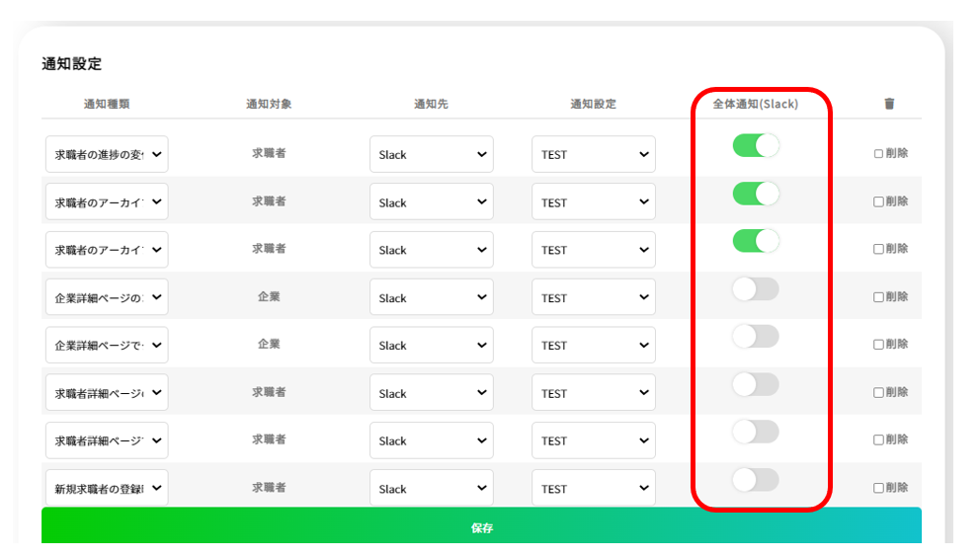980x558 pixels.
Task: Check 削除 box in 企業詳細ページで row
Action: tap(878, 345)
